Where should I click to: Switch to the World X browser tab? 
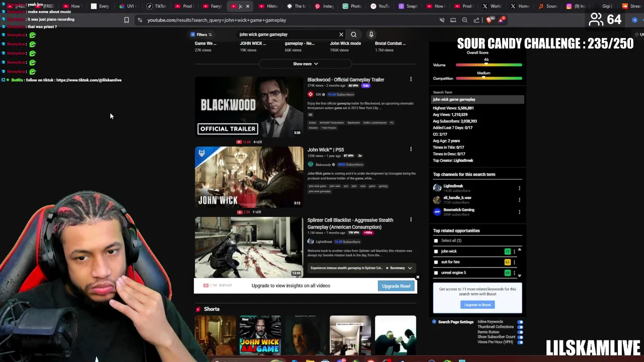click(x=492, y=6)
